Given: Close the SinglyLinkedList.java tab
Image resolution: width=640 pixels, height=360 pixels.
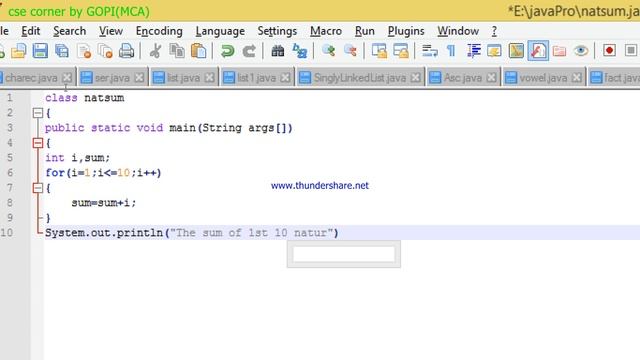Looking at the screenshot, I should pos(416,78).
